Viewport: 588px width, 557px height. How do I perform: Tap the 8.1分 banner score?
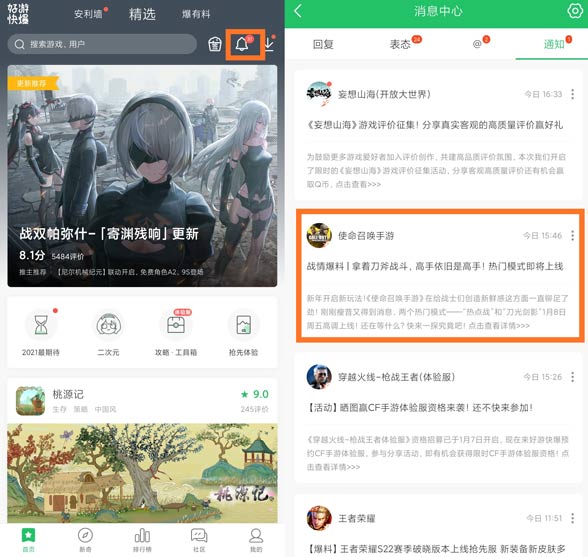(32, 255)
